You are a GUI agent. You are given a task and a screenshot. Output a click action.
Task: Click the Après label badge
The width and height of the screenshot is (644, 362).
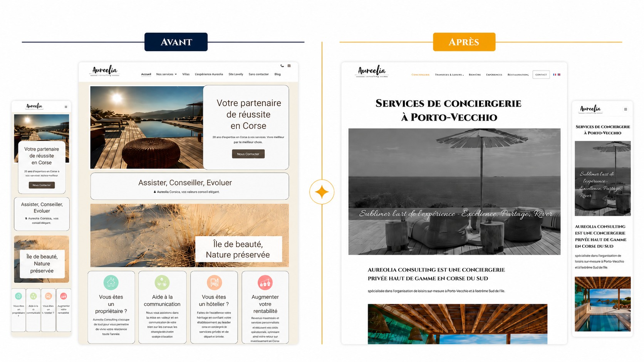[x=464, y=42]
